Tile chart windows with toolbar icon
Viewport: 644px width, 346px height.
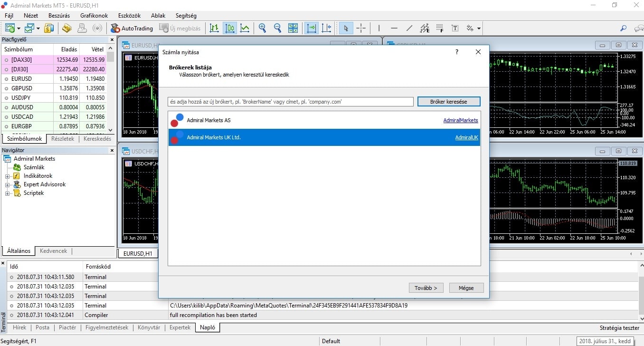[x=293, y=28]
